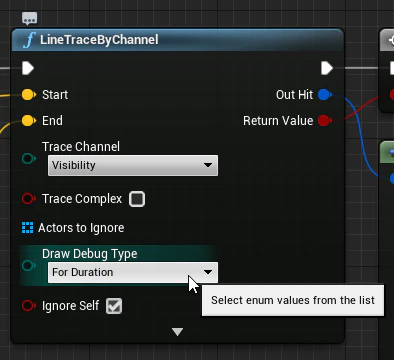Click the input execution pin

pos(28,68)
